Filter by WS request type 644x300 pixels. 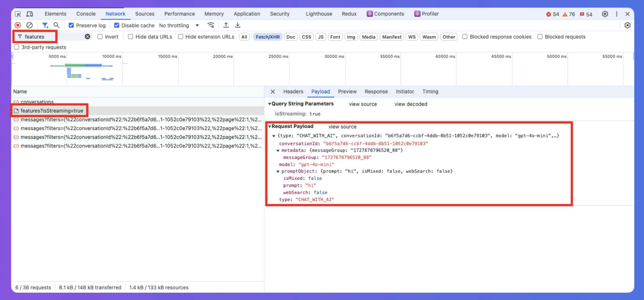[412, 37]
